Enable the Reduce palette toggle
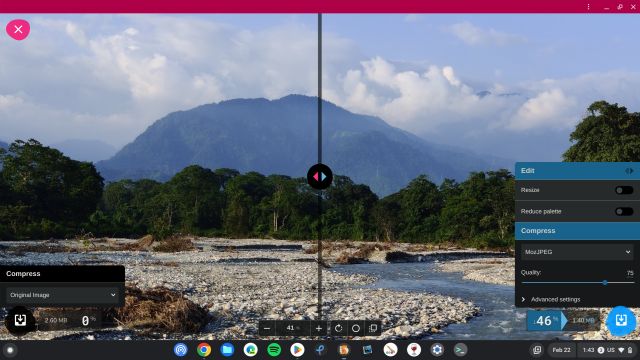The image size is (640, 360). click(624, 211)
